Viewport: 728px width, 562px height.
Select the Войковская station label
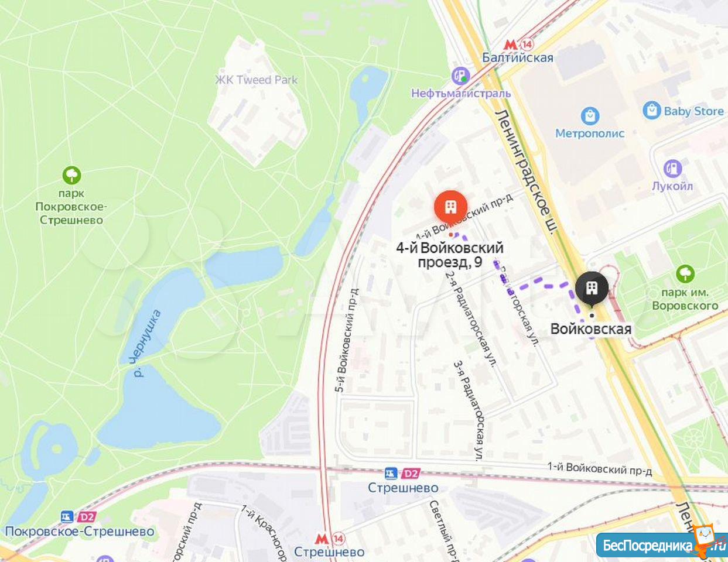click(591, 329)
